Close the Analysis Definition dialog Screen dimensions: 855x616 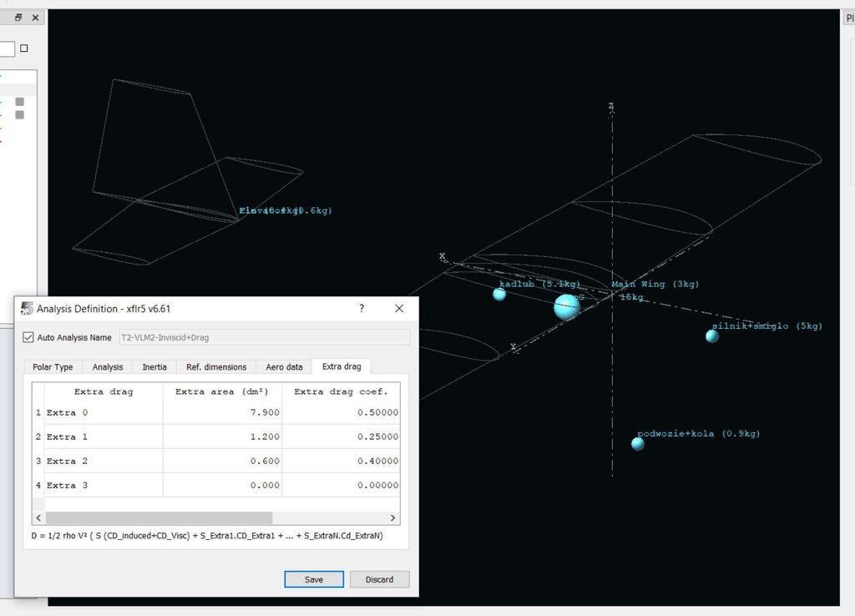pos(399,309)
